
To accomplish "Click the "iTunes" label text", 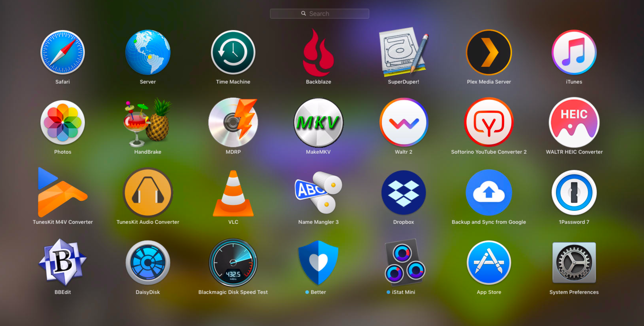I will [574, 82].
